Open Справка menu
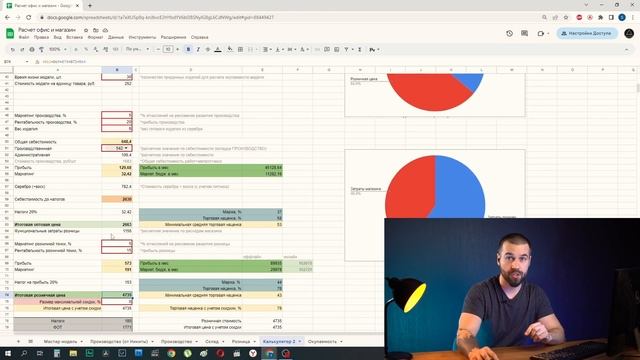 (x=200, y=37)
